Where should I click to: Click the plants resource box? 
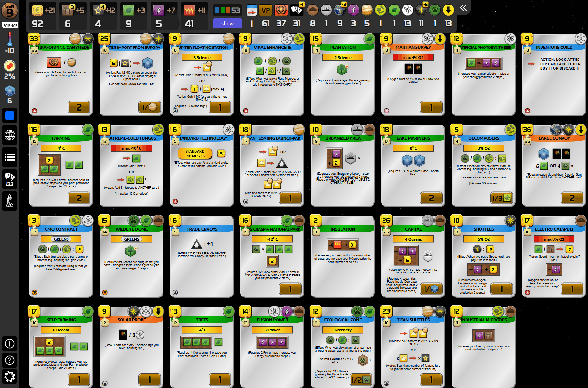pos(134,16)
